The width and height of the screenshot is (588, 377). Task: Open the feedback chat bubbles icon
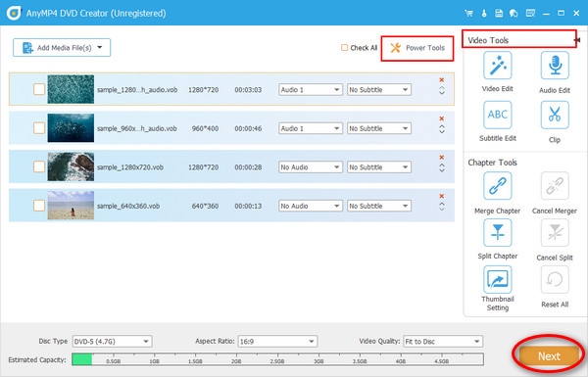514,14
